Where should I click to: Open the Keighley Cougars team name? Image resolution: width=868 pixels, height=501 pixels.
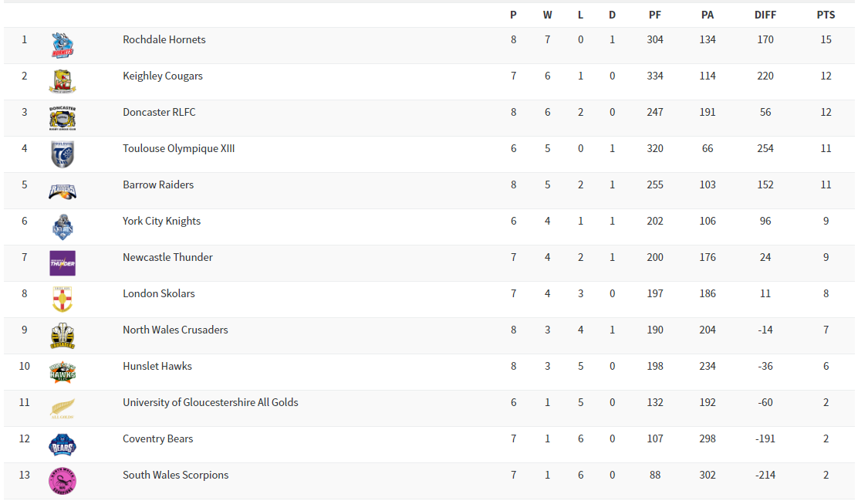(x=163, y=76)
